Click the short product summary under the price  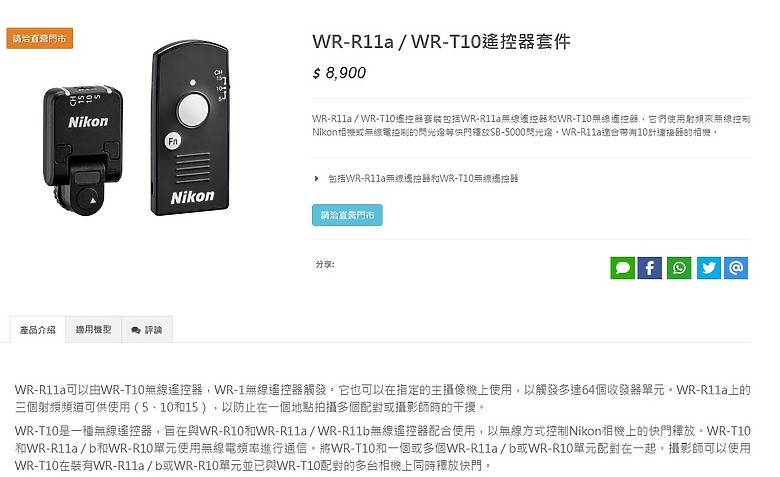(531, 125)
